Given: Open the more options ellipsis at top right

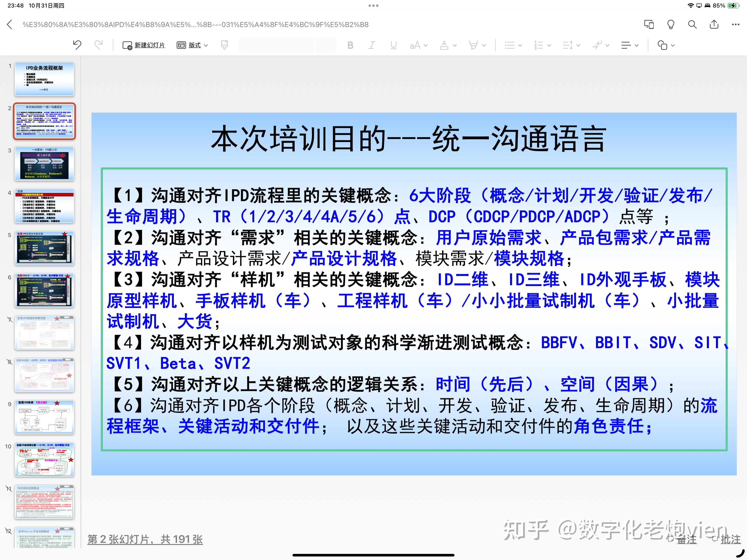Looking at the screenshot, I should pos(735,24).
